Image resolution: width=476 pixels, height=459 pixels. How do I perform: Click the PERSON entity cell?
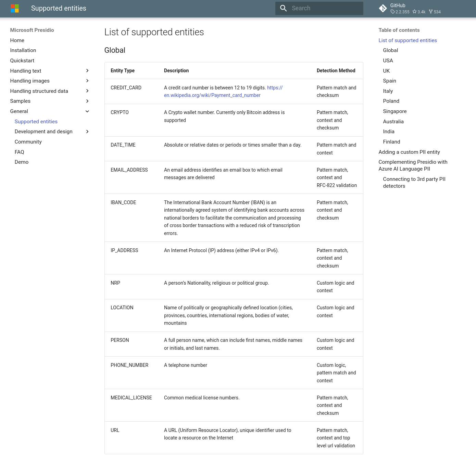click(120, 340)
